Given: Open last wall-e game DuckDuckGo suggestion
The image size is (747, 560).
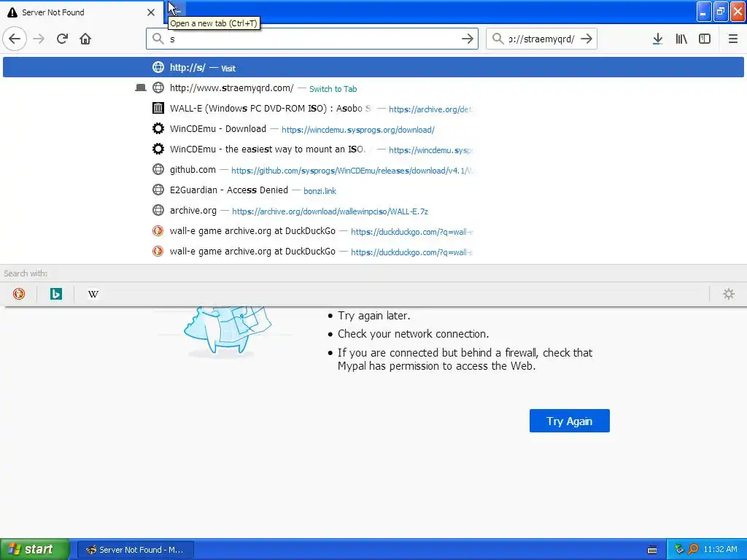Looking at the screenshot, I should pos(373,252).
